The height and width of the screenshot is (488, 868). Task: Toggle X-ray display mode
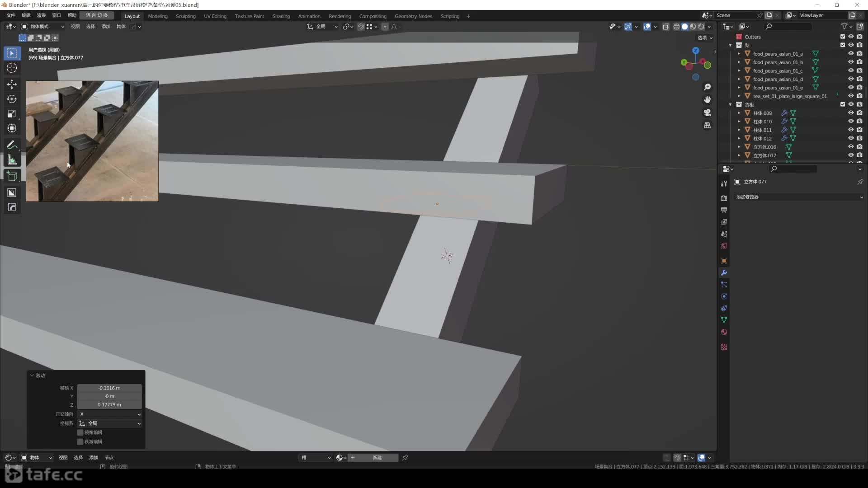click(666, 27)
